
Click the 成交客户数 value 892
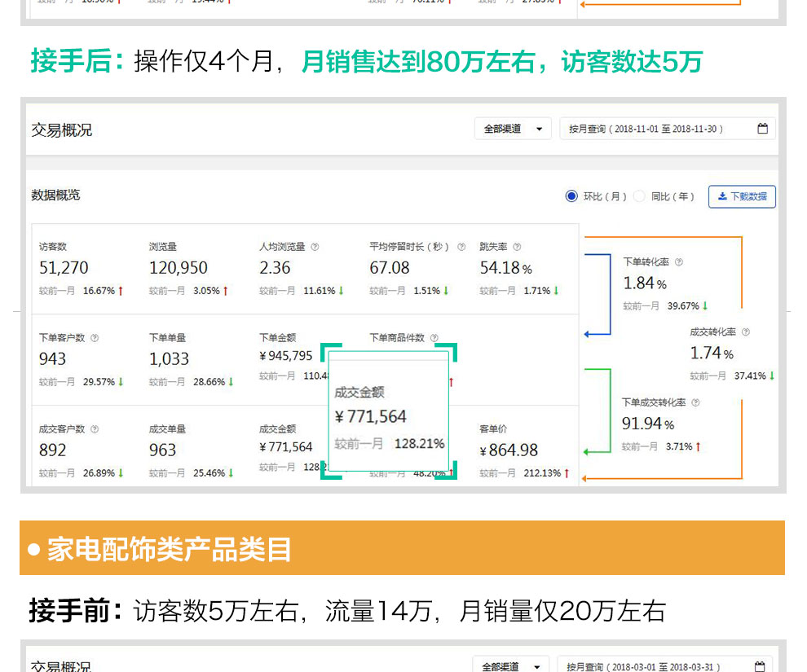(52, 450)
